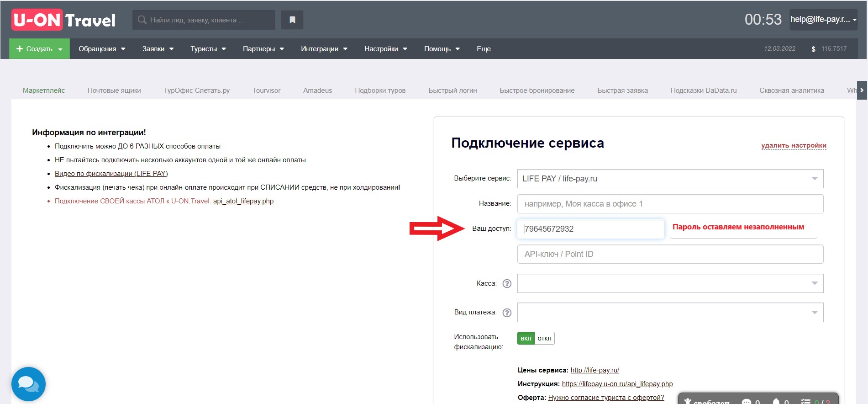Viewport: 868px width, 404px height.
Task: Open the Выберите сервис LIFE PAY dropdown
Action: (x=670, y=179)
